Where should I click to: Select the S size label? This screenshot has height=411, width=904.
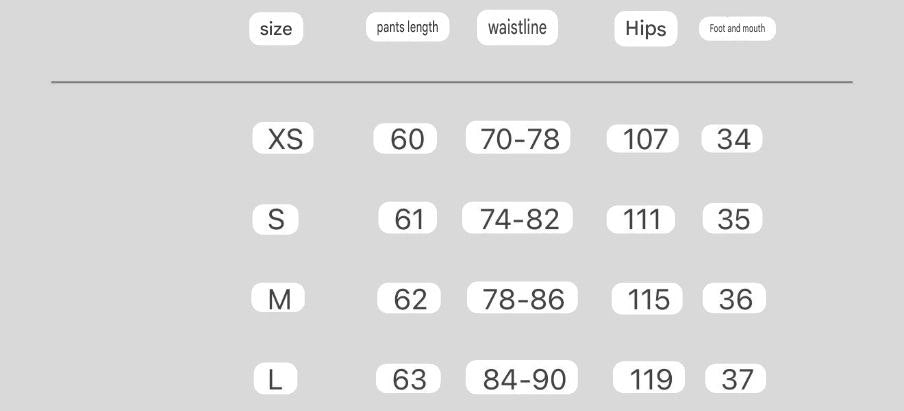click(x=276, y=219)
